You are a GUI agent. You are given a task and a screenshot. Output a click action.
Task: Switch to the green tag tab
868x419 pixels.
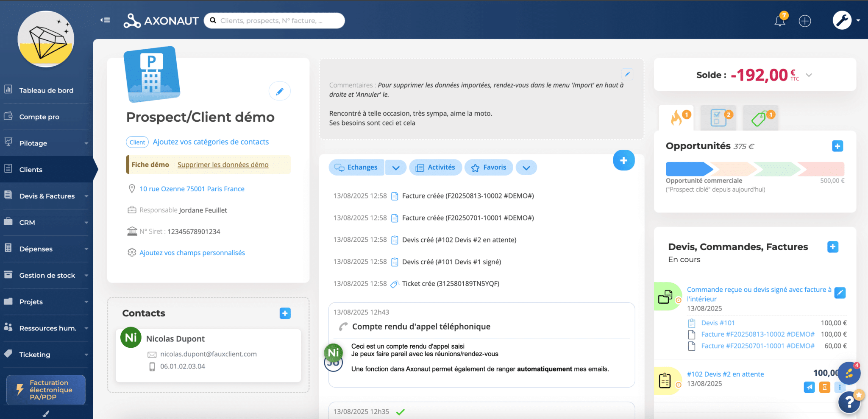(760, 117)
